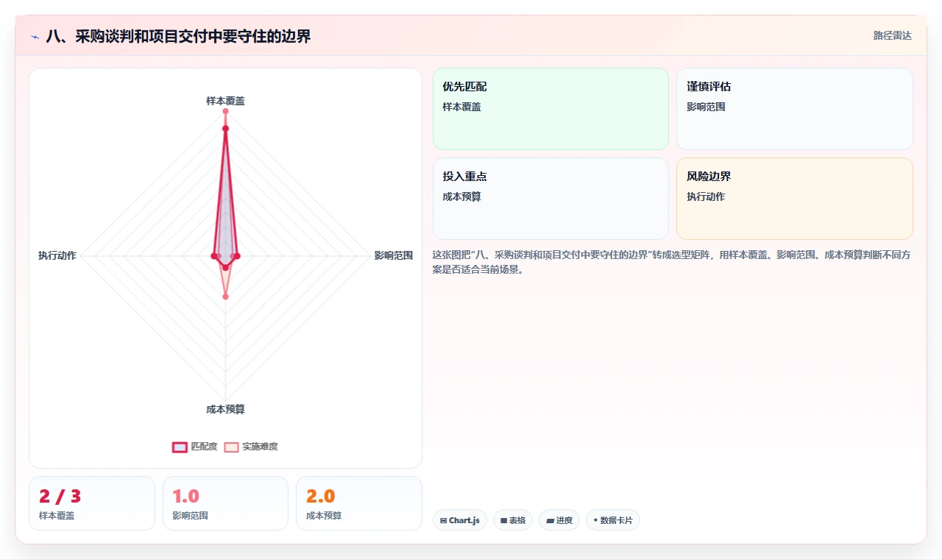Select the 1.0 影响范围 stat card

[x=225, y=503]
